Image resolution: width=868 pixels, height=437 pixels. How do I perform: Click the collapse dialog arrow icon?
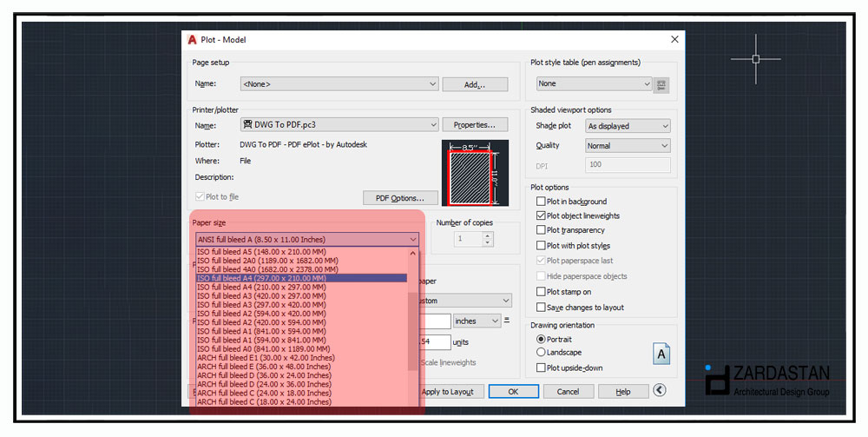click(660, 391)
